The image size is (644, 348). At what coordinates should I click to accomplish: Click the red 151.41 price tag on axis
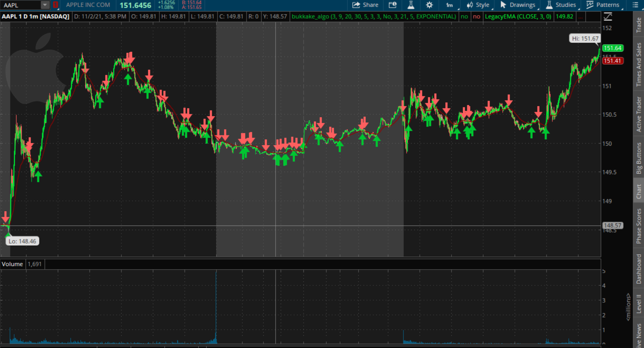[613, 61]
